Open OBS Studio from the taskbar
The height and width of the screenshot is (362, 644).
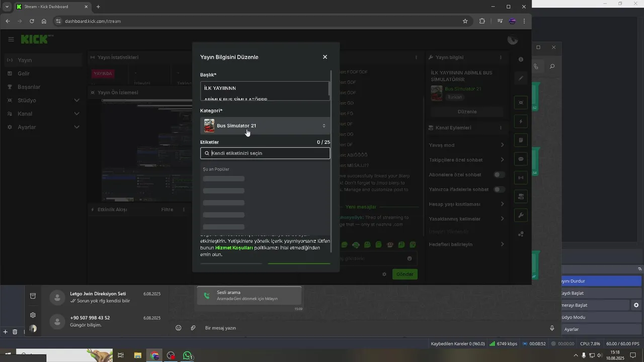pyautogui.click(x=171, y=355)
